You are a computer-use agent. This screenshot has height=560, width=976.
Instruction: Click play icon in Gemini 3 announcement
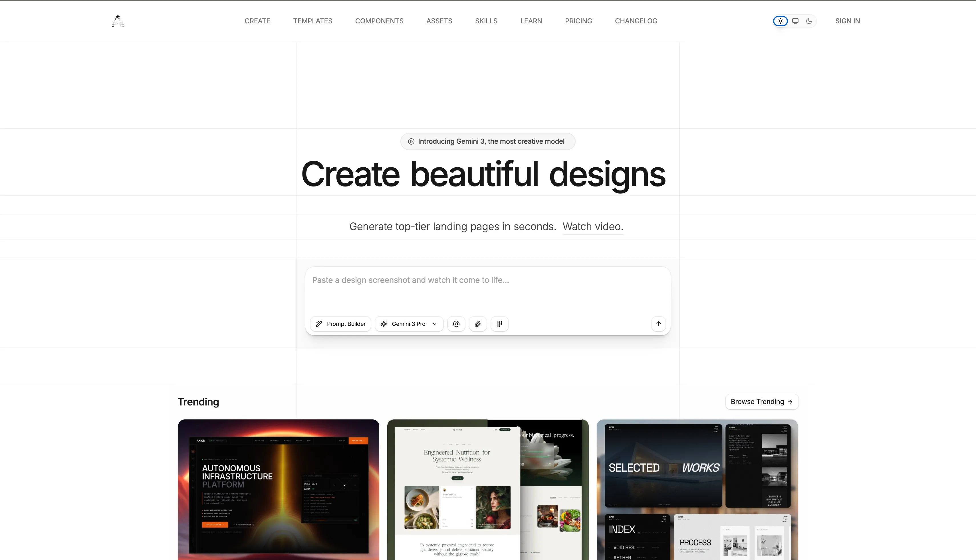(411, 141)
